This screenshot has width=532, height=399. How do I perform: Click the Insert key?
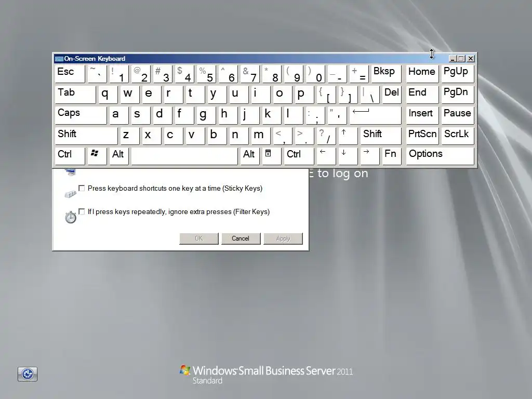(x=422, y=115)
